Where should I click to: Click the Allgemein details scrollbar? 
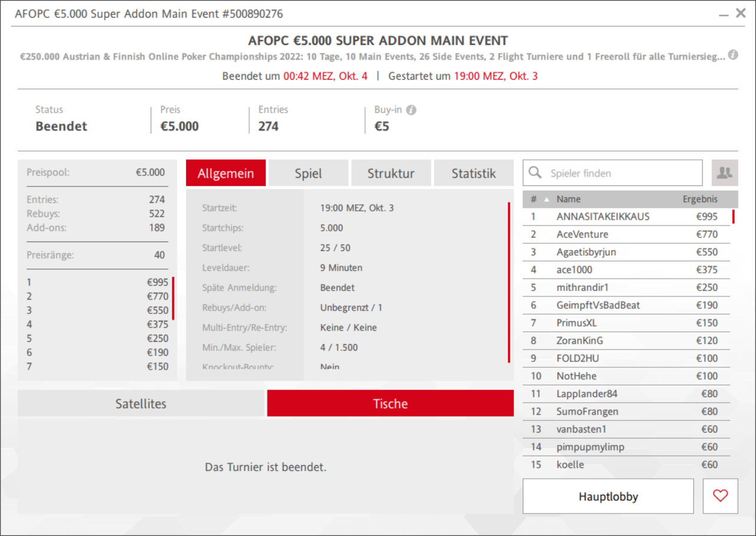coord(509,282)
